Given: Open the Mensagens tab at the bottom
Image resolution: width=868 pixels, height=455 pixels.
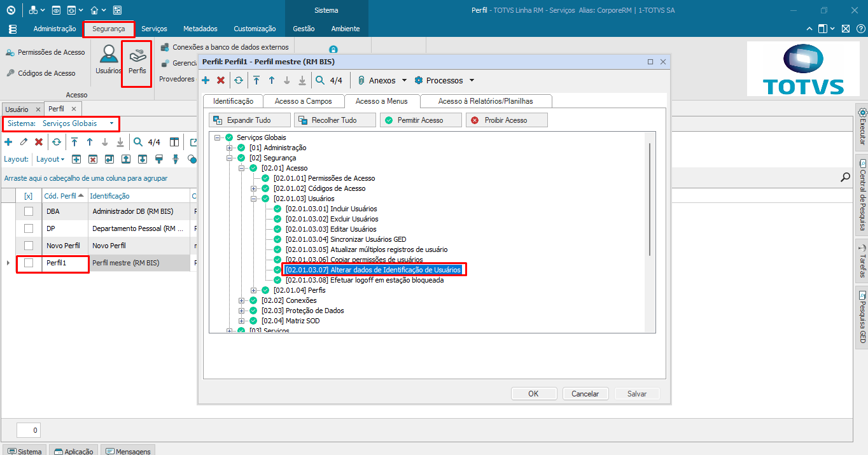Looking at the screenshot, I should click(128, 451).
